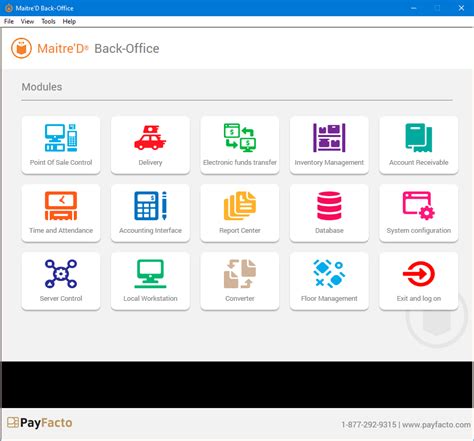Click the Maitre'D orange logo icon
The width and height of the screenshot is (474, 441).
21,48
